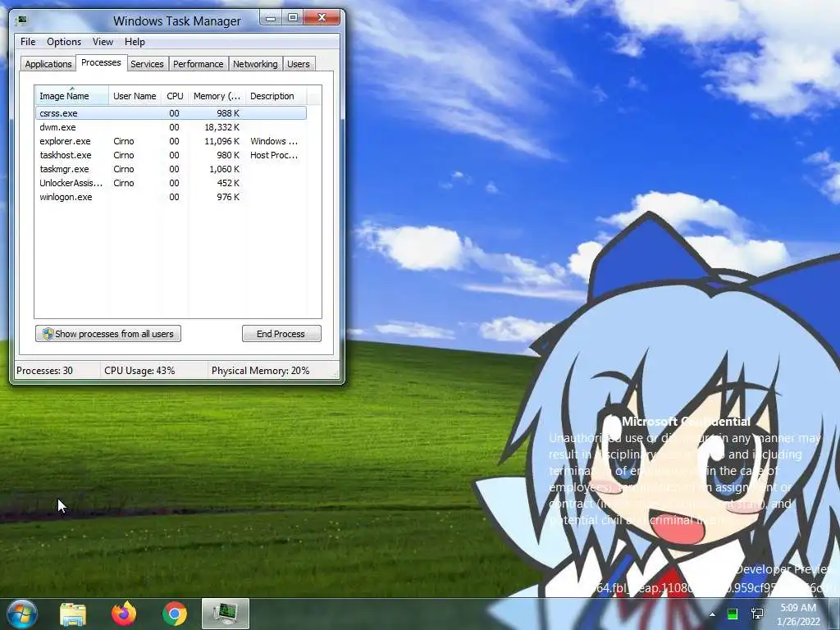Image resolution: width=840 pixels, height=630 pixels.
Task: Click the CPU Usage: 43% status entry
Action: tap(139, 371)
